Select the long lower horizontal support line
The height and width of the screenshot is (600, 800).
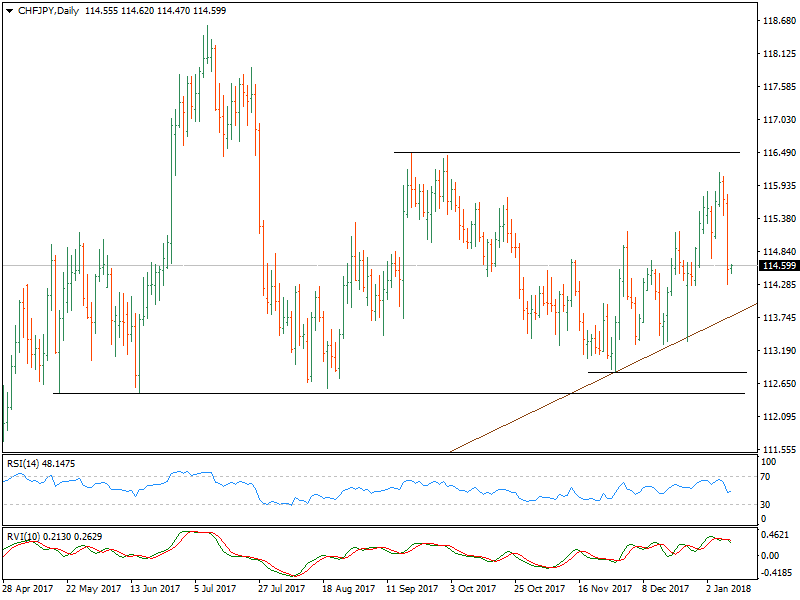pos(400,393)
